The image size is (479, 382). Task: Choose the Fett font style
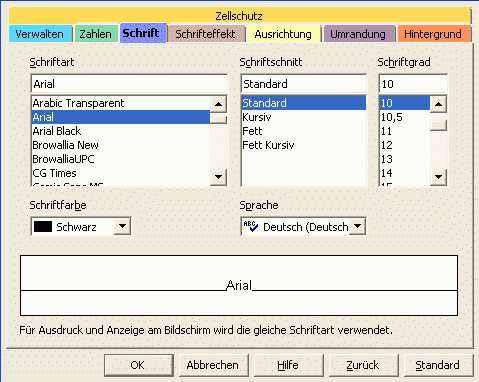pos(303,131)
